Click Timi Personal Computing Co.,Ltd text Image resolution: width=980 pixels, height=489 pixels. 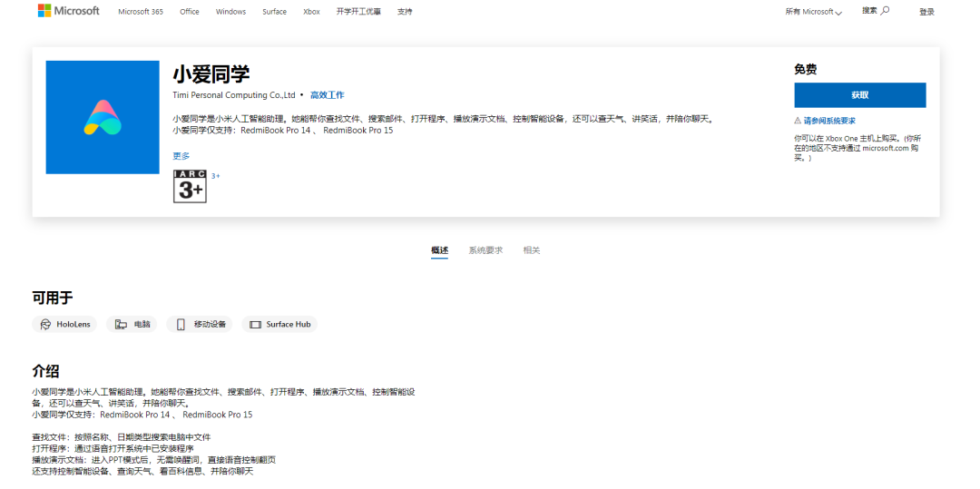(x=234, y=95)
